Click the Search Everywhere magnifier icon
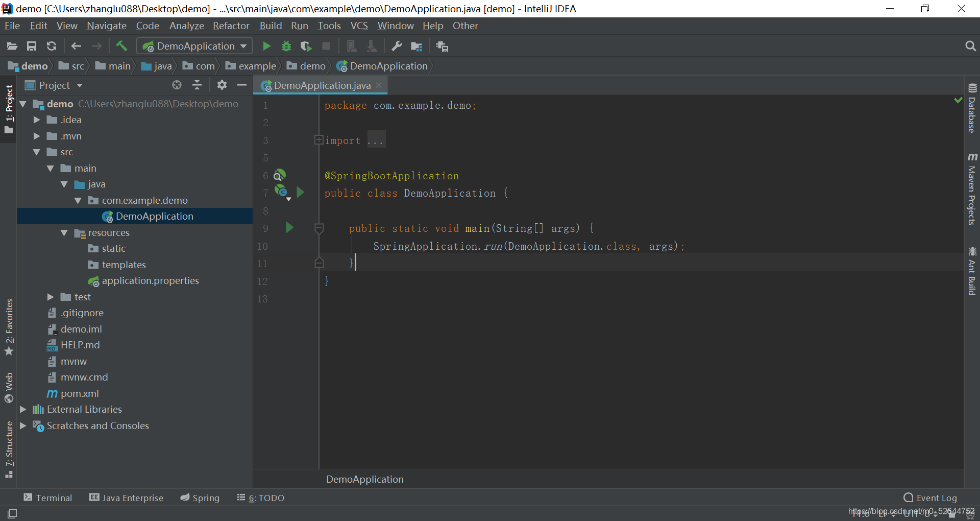This screenshot has width=980, height=521. 970,46
